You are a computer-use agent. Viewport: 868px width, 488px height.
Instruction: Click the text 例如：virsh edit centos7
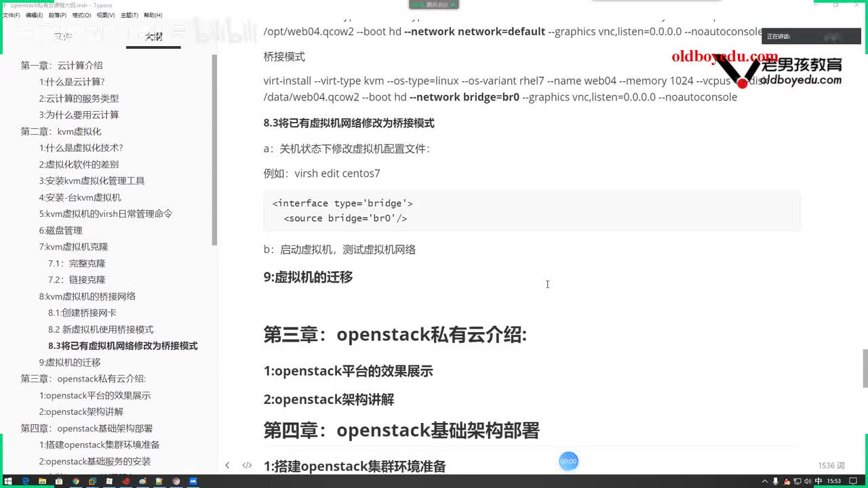(321, 173)
